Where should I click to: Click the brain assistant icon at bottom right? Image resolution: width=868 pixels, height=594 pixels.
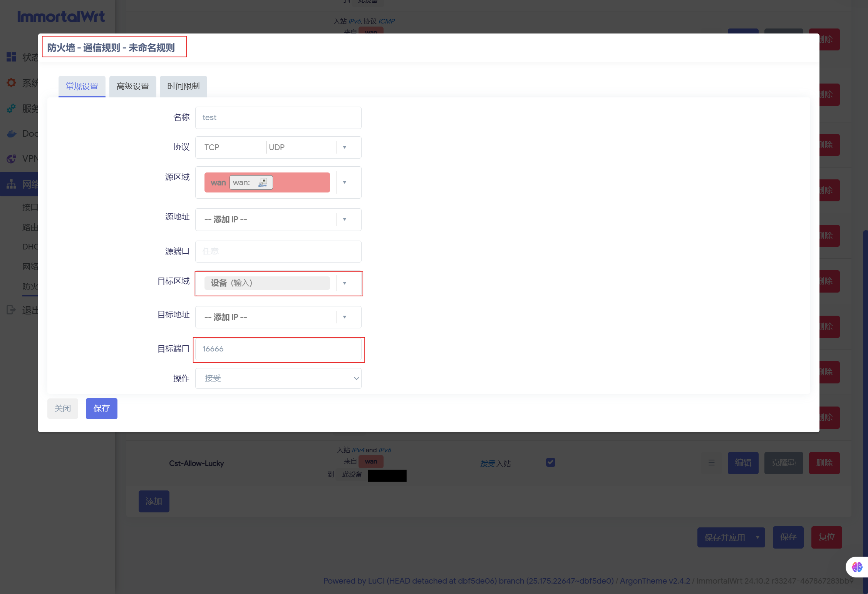coord(857,567)
